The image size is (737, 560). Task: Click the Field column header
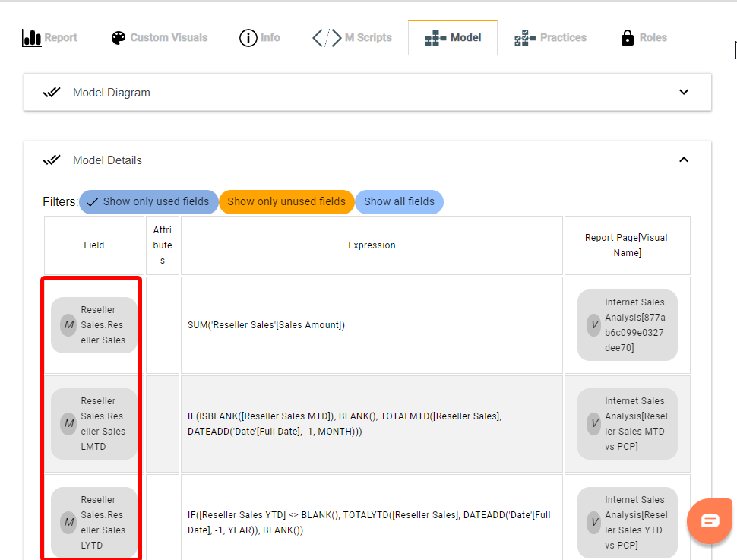coord(94,245)
